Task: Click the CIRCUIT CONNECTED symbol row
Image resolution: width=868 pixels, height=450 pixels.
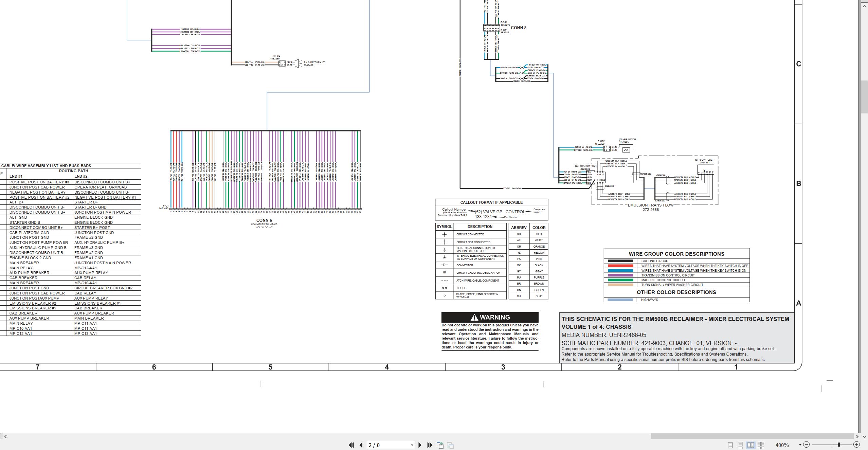Action: [471, 234]
